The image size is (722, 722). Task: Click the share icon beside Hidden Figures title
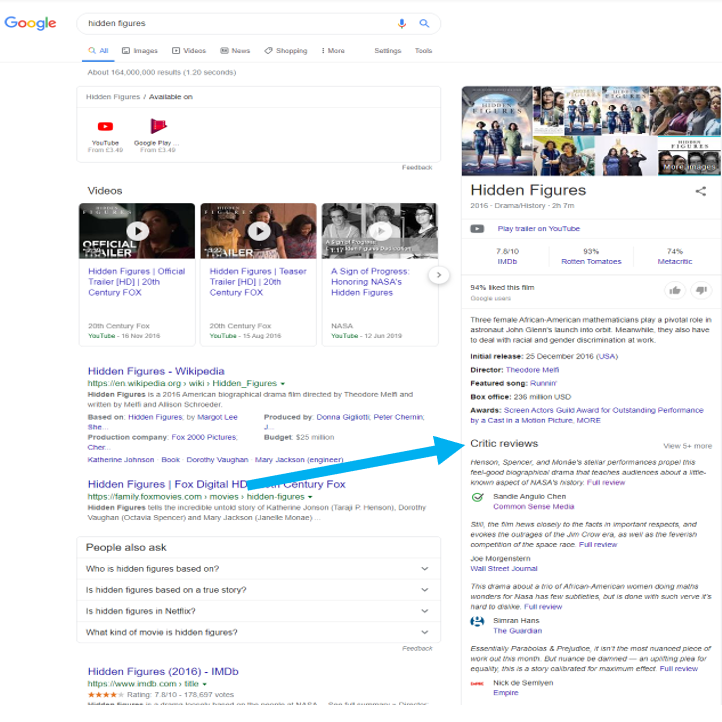pyautogui.click(x=700, y=191)
